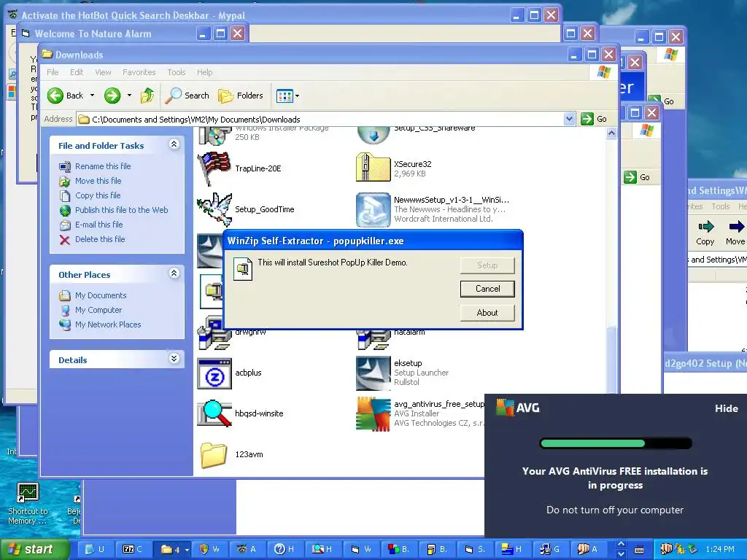Click the system clock 1:24 PM
The width and height of the screenshot is (747, 560).
click(x=720, y=549)
